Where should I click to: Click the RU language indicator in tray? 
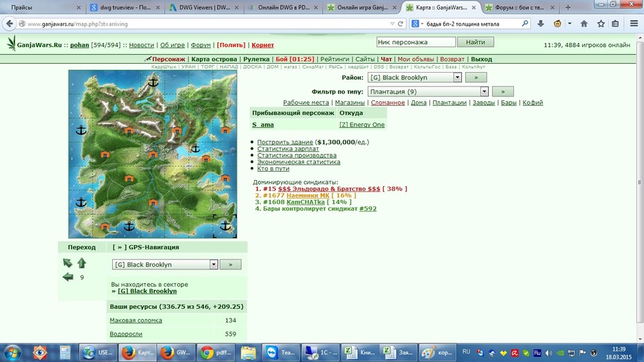pyautogui.click(x=466, y=352)
